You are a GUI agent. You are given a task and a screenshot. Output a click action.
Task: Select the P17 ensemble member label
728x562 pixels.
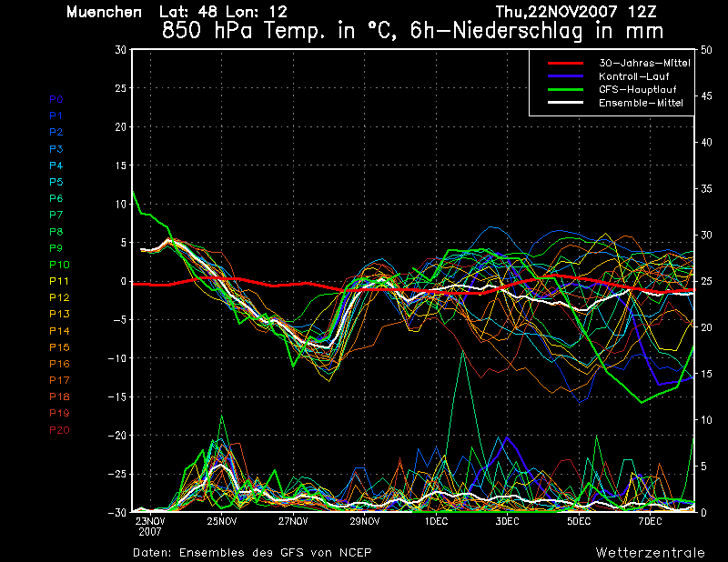tap(59, 380)
